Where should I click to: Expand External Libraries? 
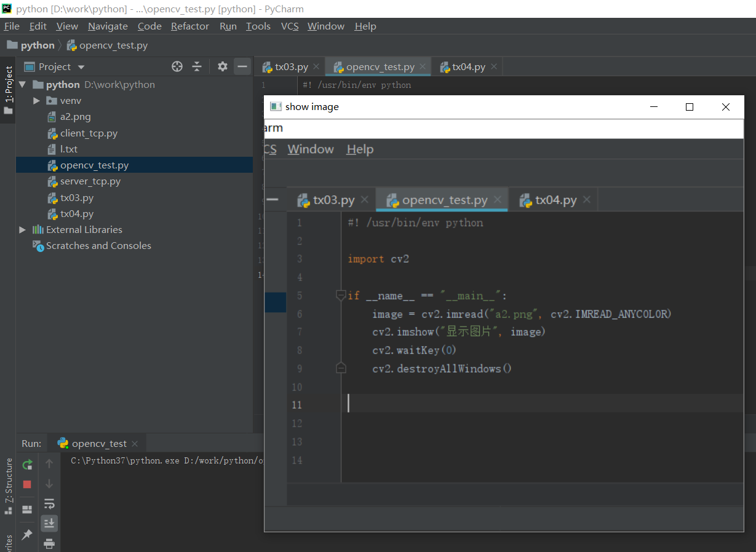[x=23, y=230]
